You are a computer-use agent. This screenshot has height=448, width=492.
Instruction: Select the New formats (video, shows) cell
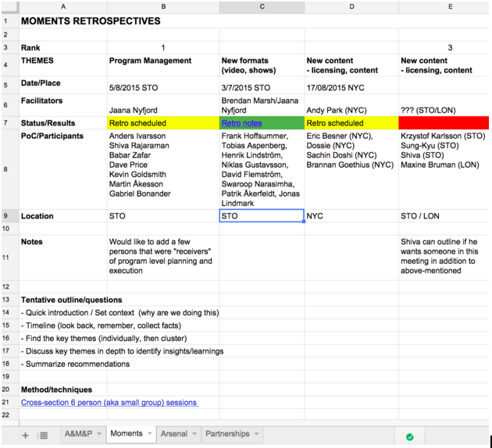pyautogui.click(x=262, y=66)
